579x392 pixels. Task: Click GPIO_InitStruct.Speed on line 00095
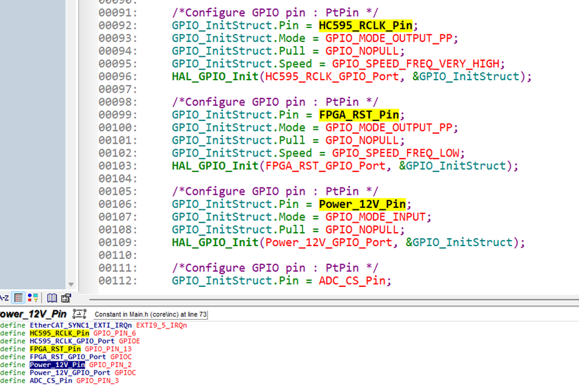point(242,64)
